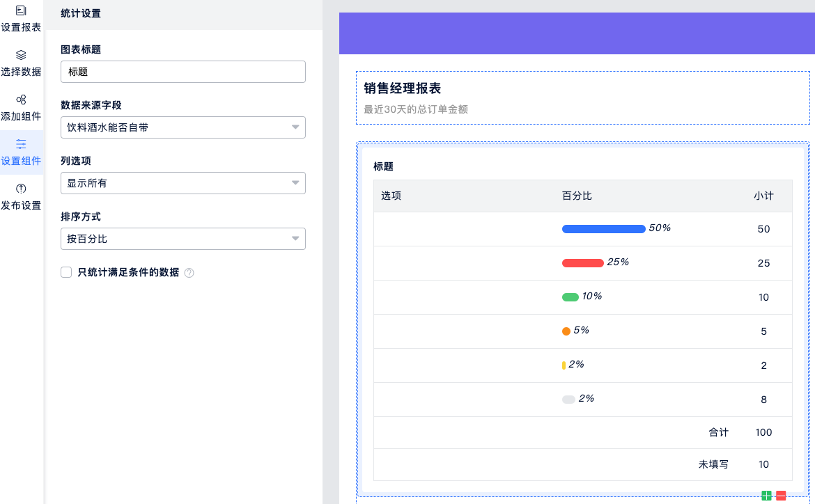This screenshot has width=815, height=504.
Task: Expand the 数据来源字段 dropdown
Action: point(183,127)
